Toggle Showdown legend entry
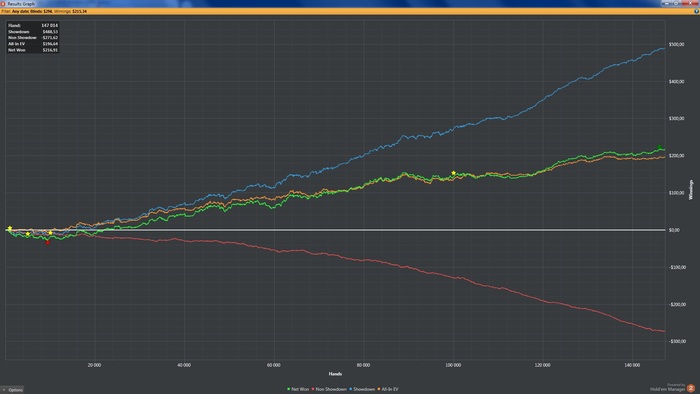Viewport: 700px width, 394px height. tap(362, 389)
